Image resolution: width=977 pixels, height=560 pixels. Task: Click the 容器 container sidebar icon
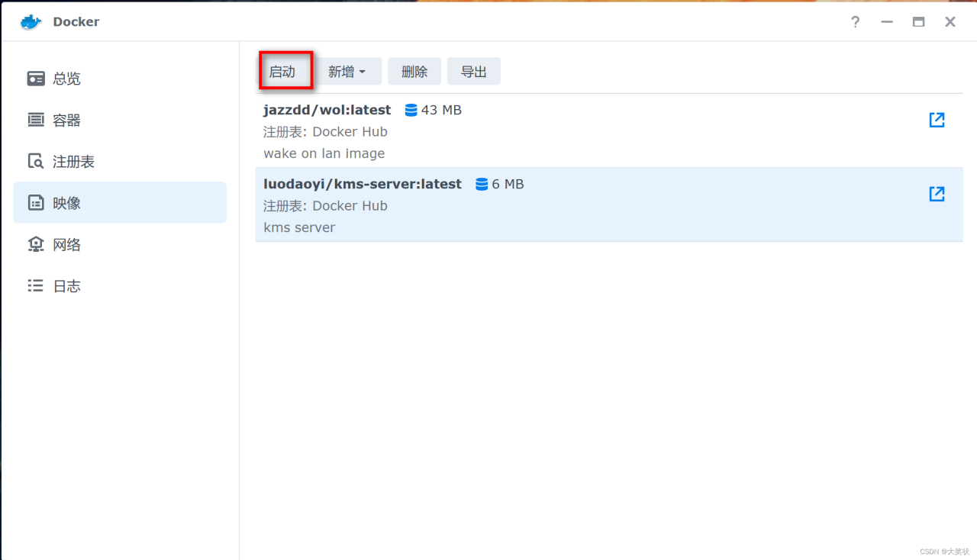tap(36, 120)
